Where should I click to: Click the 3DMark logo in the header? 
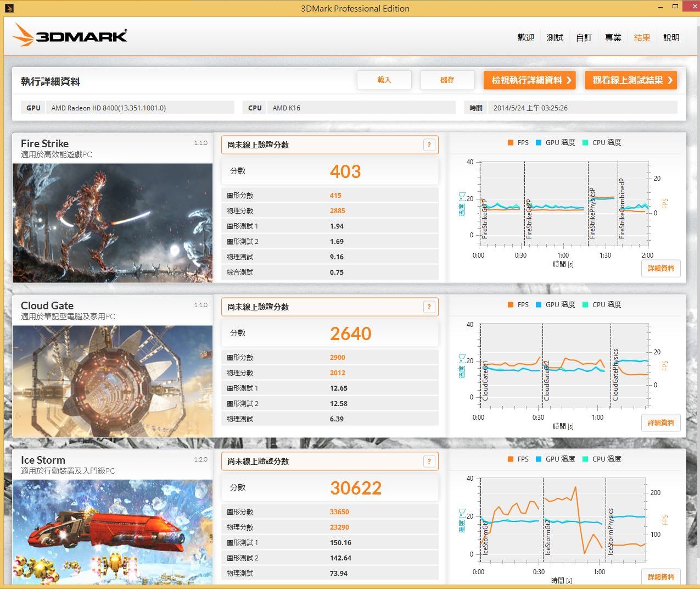coord(70,35)
